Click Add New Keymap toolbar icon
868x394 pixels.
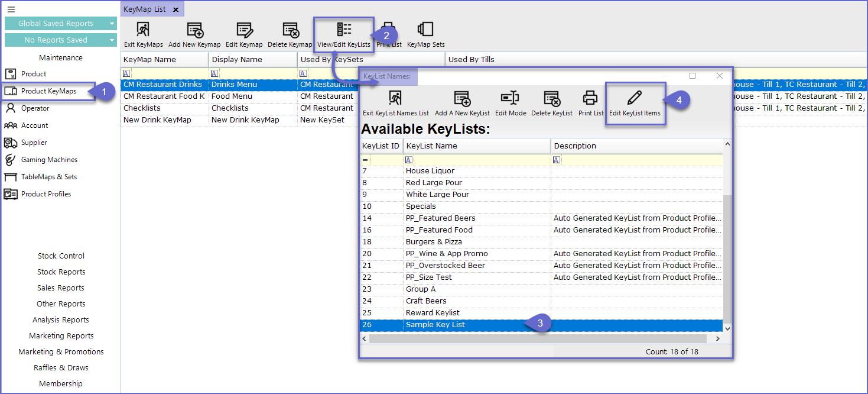pyautogui.click(x=194, y=35)
